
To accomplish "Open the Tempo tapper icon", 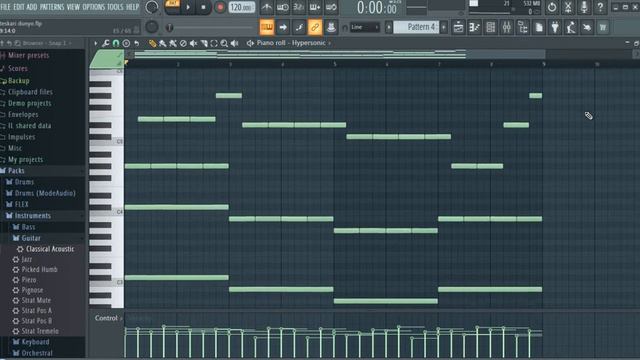I will click(x=571, y=27).
